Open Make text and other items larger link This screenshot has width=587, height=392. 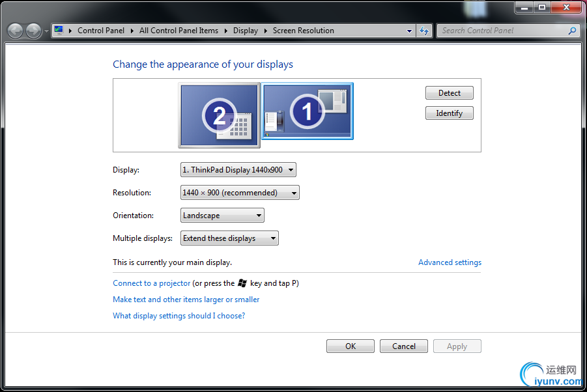point(186,300)
